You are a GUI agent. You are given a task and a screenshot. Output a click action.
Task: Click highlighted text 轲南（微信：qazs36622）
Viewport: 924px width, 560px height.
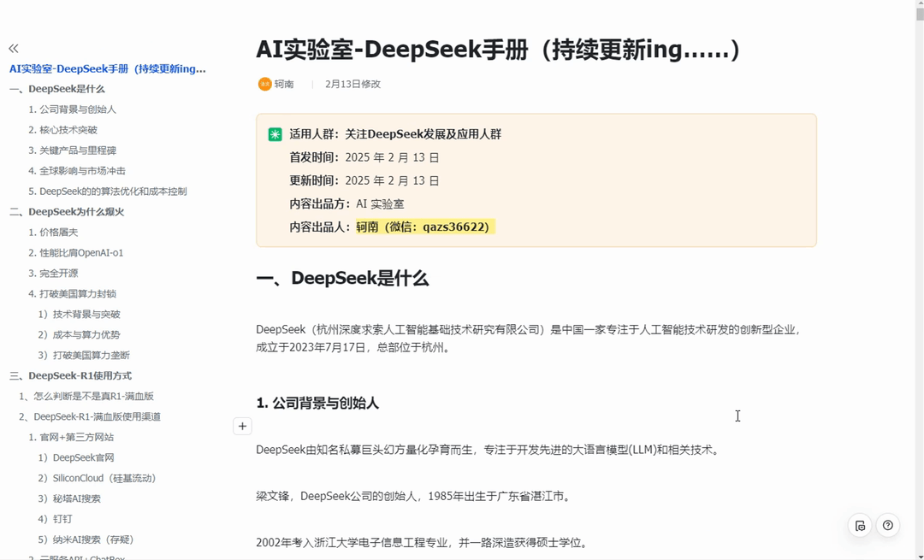tap(425, 227)
